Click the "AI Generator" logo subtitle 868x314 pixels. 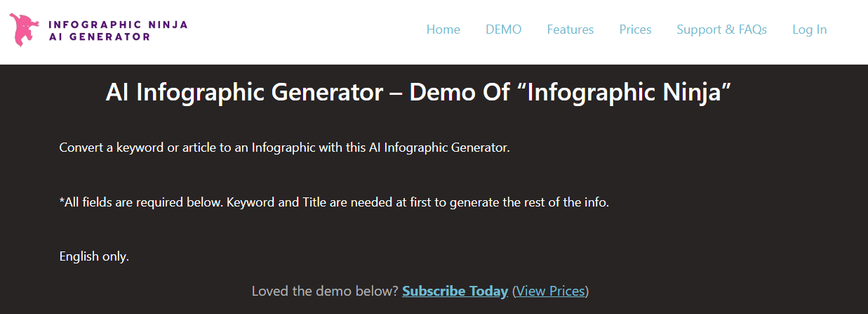point(100,37)
